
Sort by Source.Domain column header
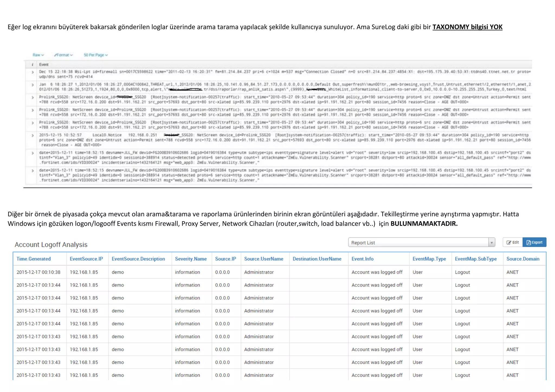[523, 259]
